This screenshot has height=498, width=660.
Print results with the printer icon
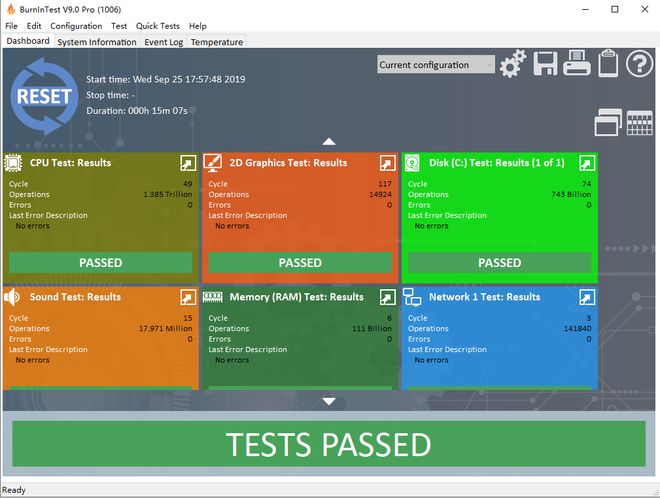click(577, 63)
